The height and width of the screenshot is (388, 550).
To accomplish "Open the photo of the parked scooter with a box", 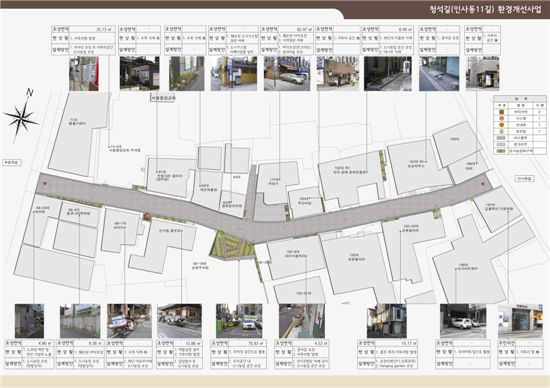I will 129,321.
